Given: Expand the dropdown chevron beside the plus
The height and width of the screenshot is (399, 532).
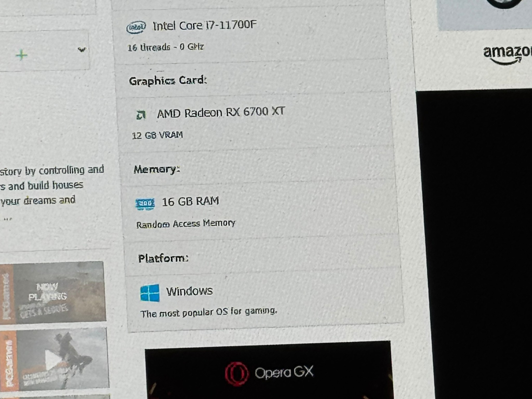Looking at the screenshot, I should [x=82, y=49].
